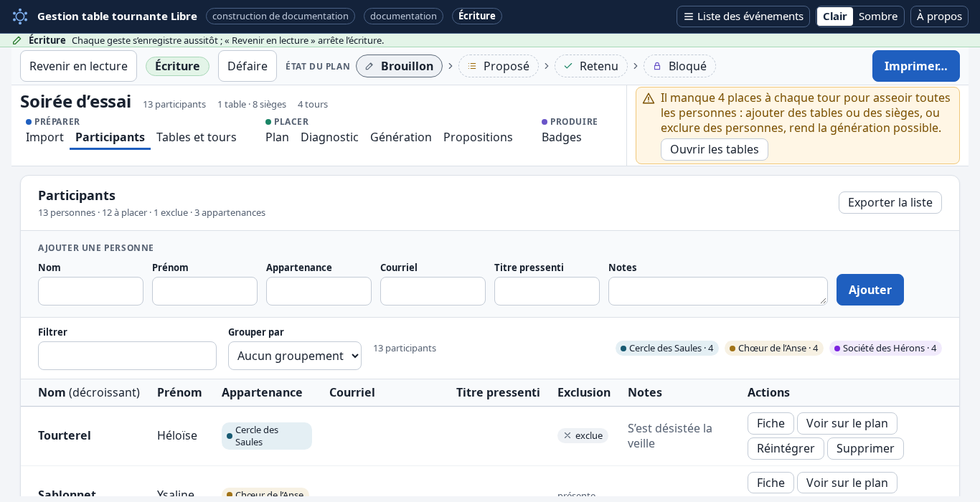Image resolution: width=980 pixels, height=502 pixels.
Task: Click the checkmark icon on Retenu state
Action: tap(568, 66)
